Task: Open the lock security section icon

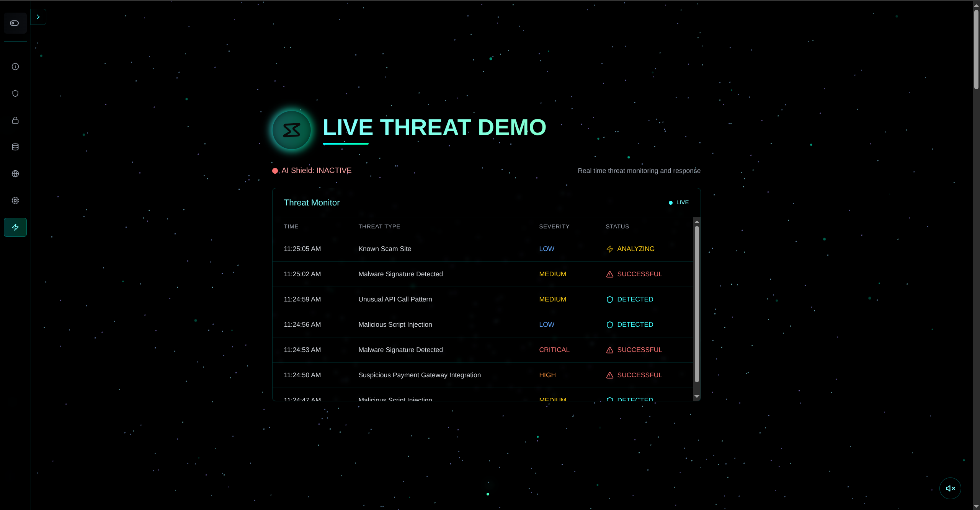Action: pos(15,120)
